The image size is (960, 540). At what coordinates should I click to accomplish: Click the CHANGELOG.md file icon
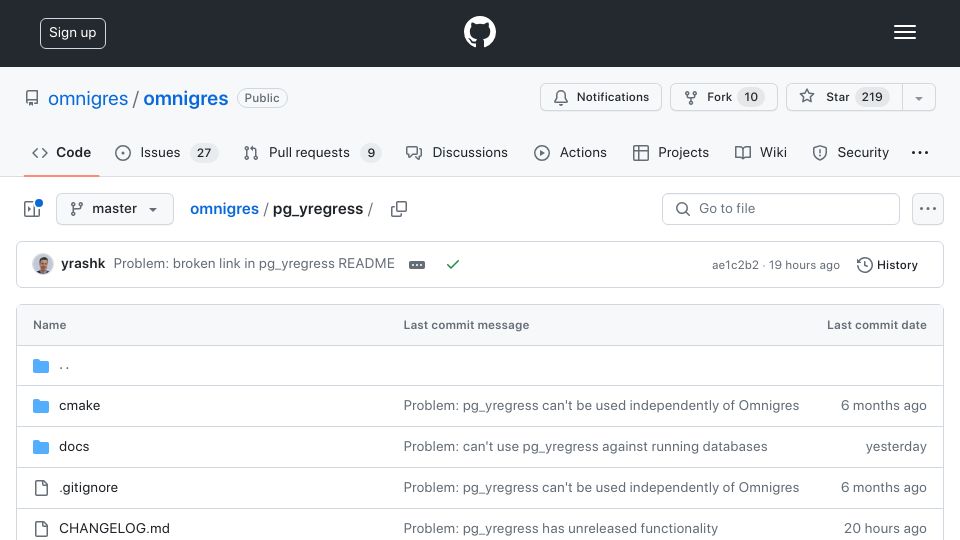[x=41, y=529]
